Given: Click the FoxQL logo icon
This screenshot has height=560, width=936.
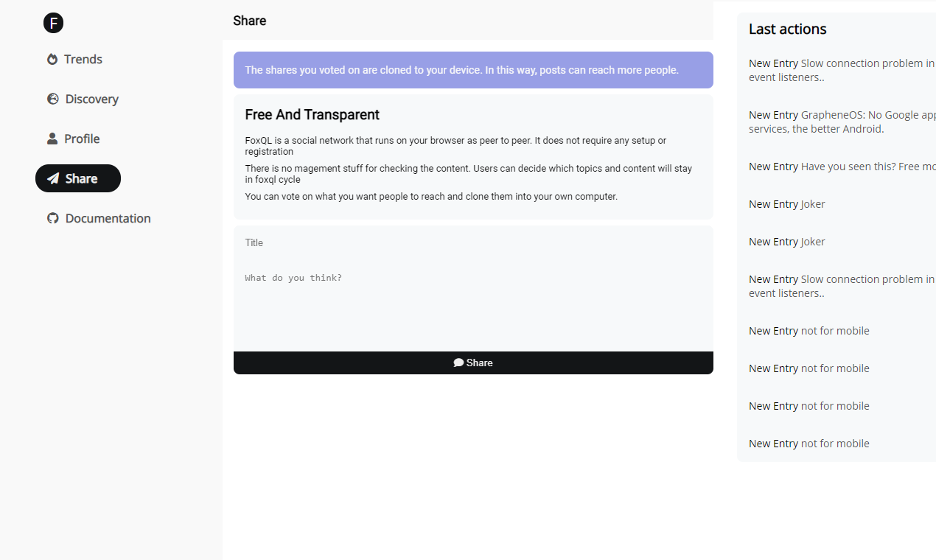Looking at the screenshot, I should coord(53,23).
